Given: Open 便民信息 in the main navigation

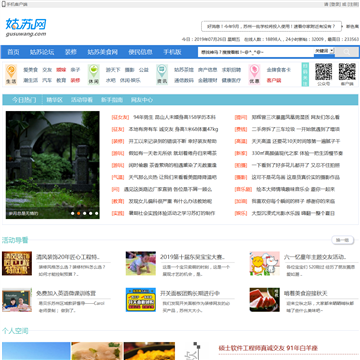Looking at the screenshot, I should [141, 52].
